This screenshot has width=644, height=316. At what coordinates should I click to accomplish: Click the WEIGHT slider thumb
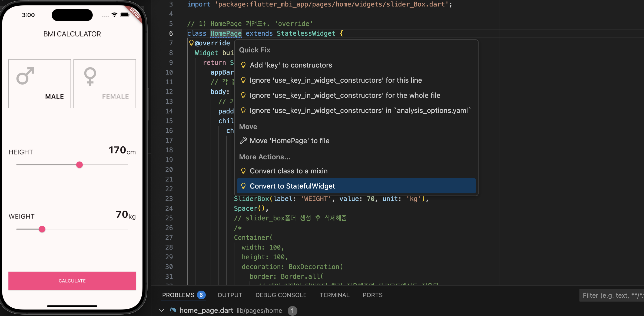coord(42,229)
